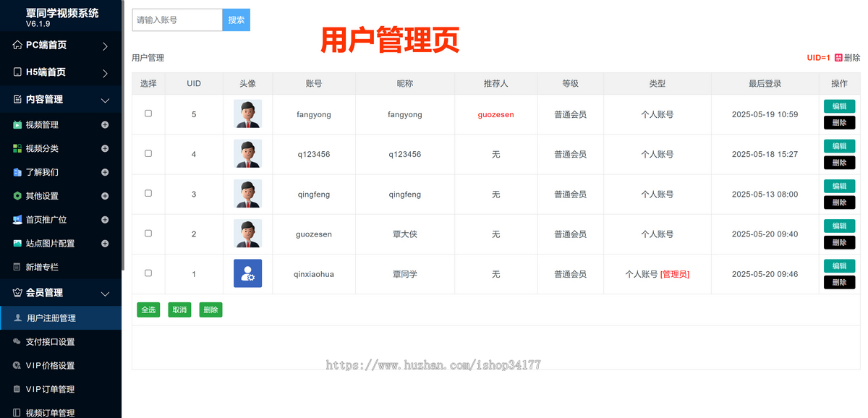Click 编辑 for user fangyong
The width and height of the screenshot is (868, 418).
click(839, 106)
